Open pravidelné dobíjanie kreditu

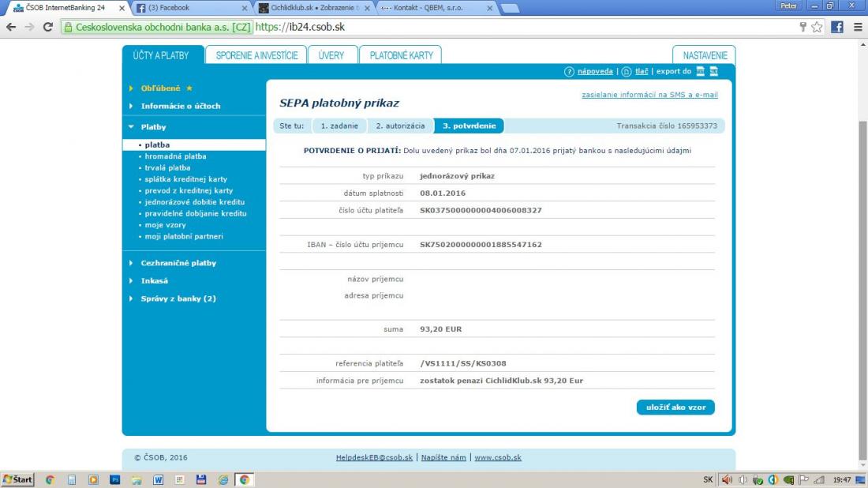[x=196, y=213]
